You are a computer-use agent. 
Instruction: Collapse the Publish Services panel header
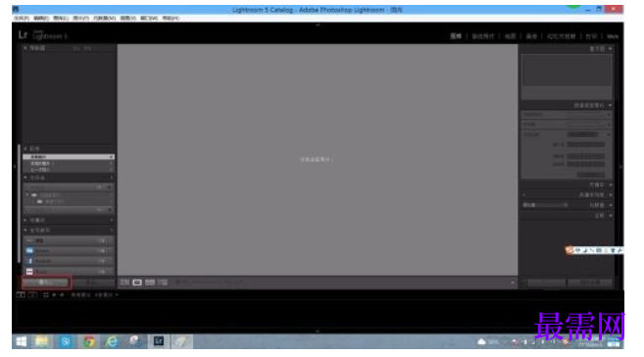[25, 230]
